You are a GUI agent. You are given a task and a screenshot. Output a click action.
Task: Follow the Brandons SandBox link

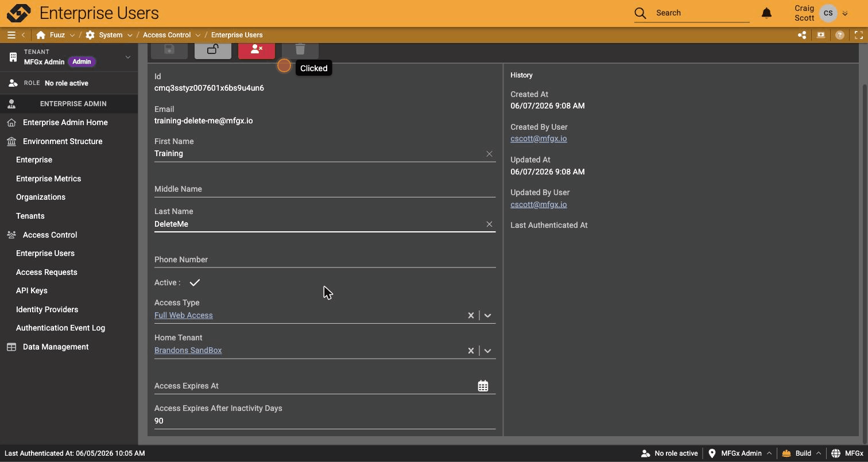pos(188,351)
